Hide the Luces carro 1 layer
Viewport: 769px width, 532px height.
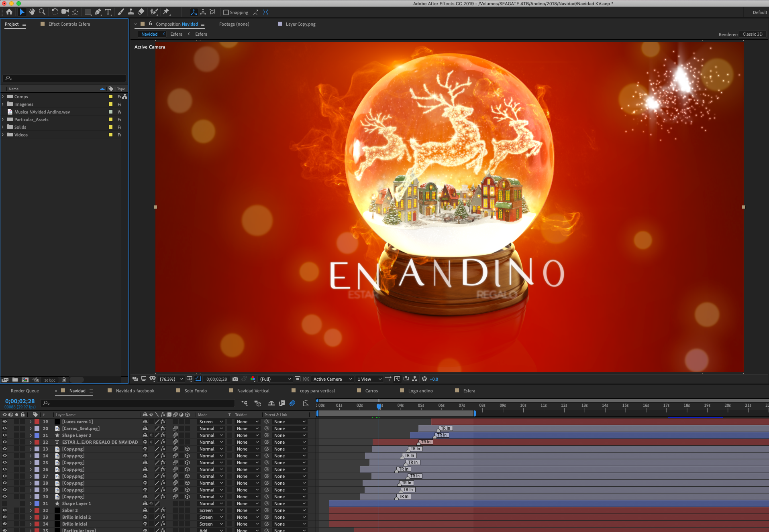(x=5, y=422)
